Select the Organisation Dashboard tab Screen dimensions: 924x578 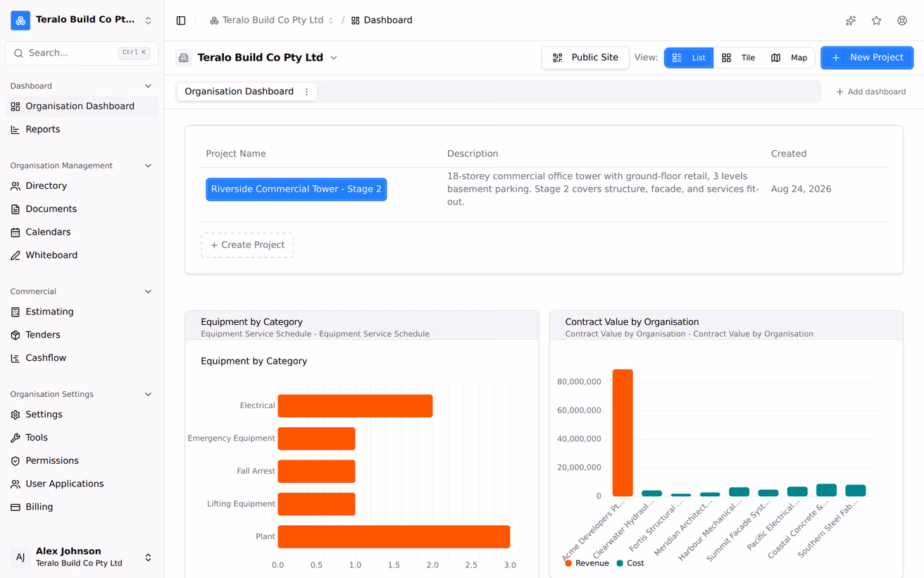[239, 92]
